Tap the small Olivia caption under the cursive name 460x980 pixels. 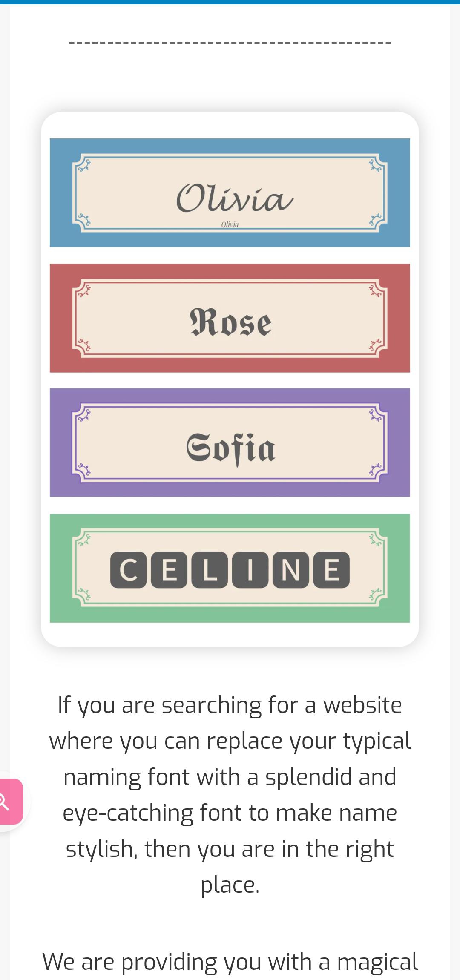coord(230,224)
